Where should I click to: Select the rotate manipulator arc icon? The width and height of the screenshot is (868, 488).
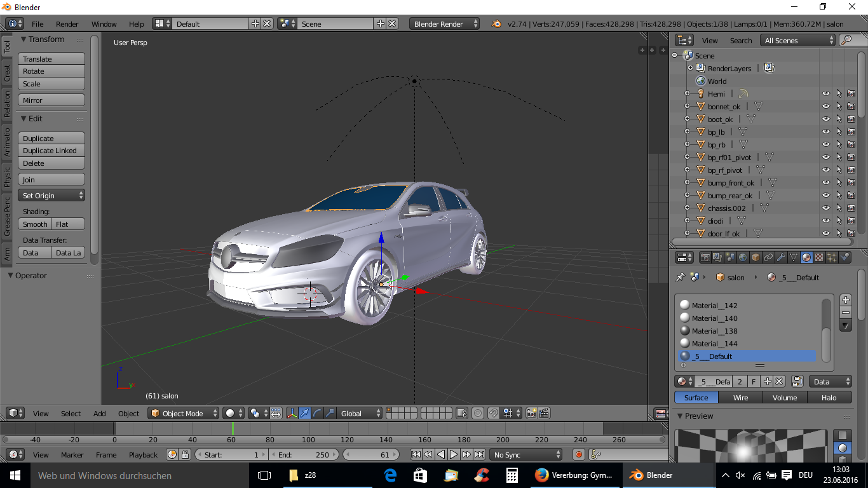317,413
